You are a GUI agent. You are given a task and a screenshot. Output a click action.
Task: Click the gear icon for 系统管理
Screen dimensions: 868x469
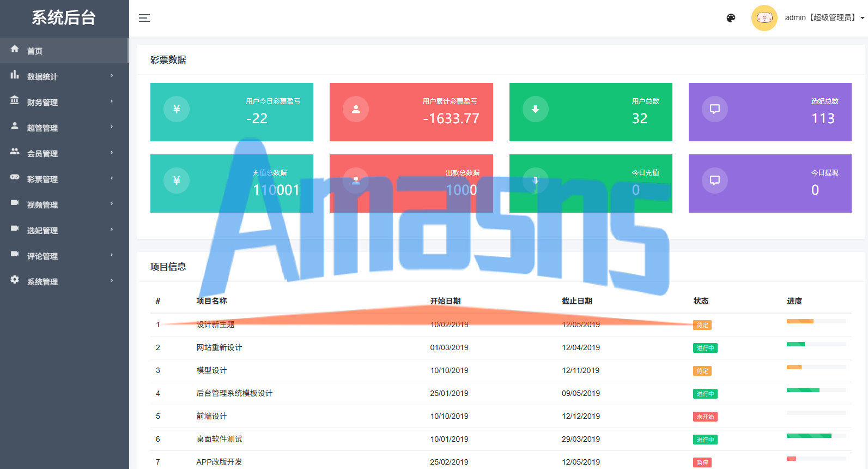click(15, 280)
